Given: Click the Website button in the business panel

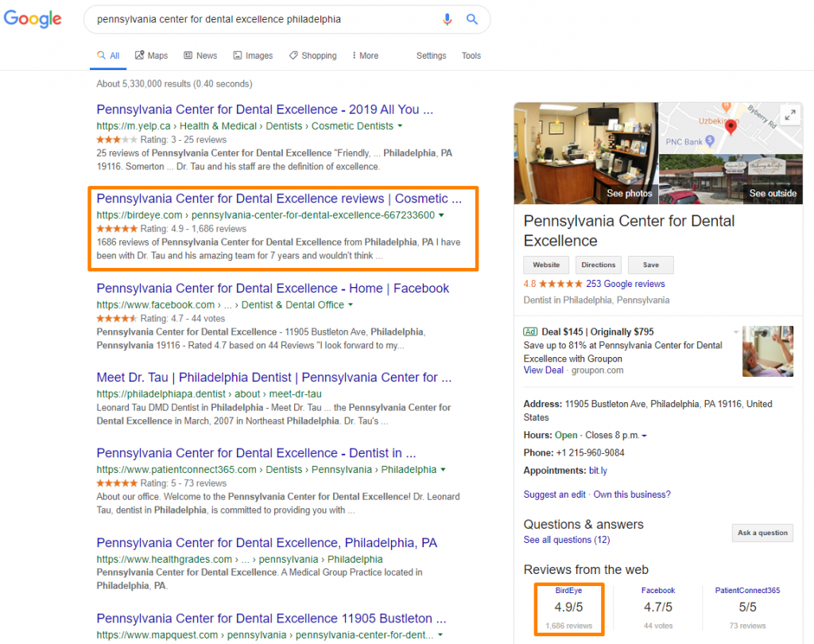Looking at the screenshot, I should [x=545, y=265].
